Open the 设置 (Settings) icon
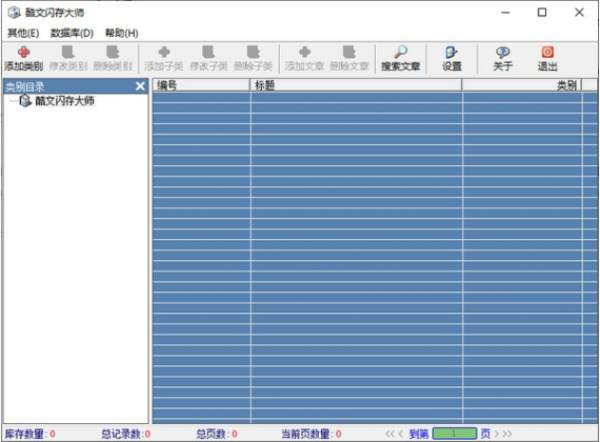This screenshot has width=600, height=442. [452, 58]
